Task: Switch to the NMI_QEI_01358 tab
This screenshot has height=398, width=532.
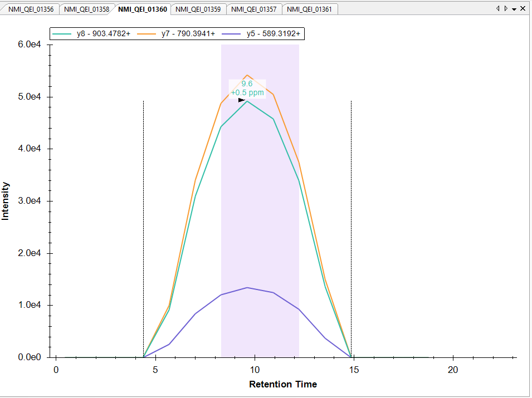Action: [x=86, y=9]
